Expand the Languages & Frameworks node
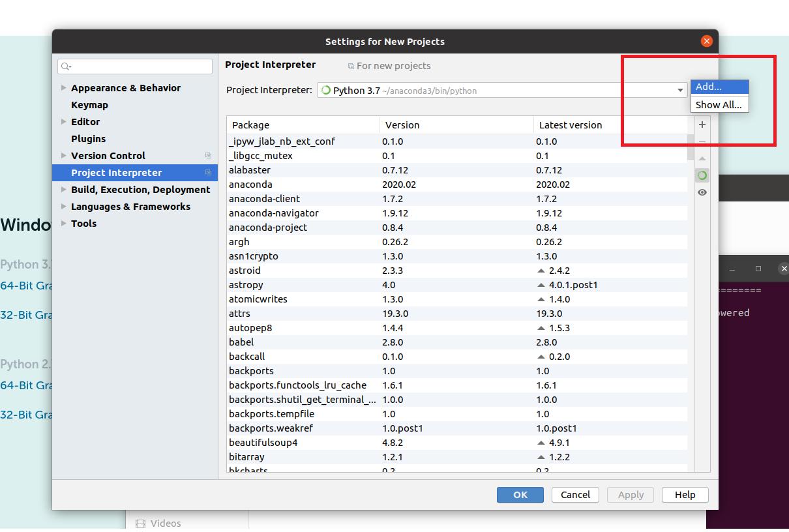 pos(63,207)
